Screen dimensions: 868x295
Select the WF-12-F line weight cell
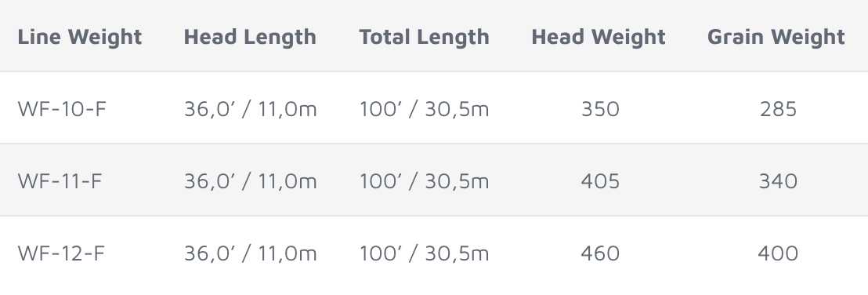click(x=61, y=253)
